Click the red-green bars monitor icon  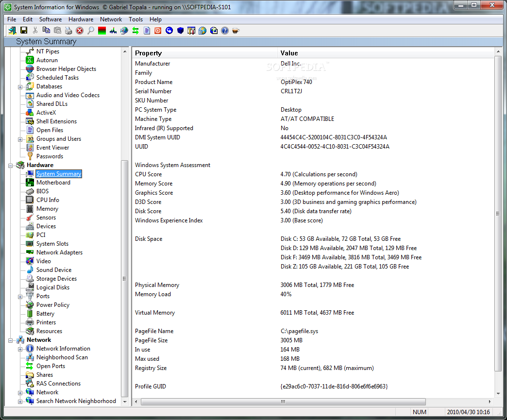(x=102, y=31)
